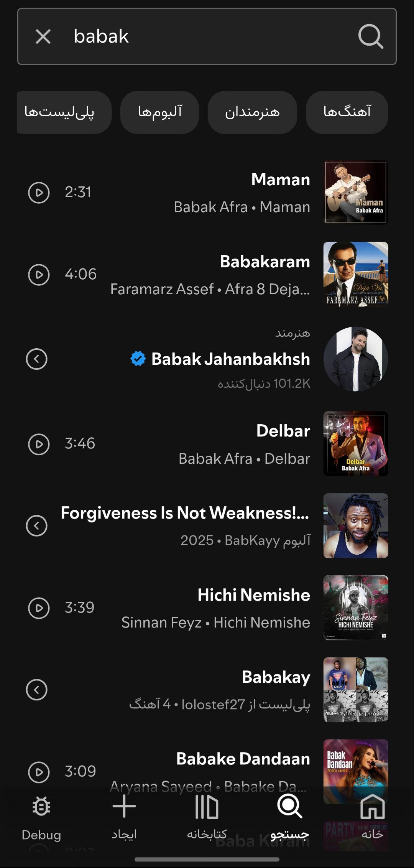Open the Babak Jahanbakhsh profile picture
Image resolution: width=414 pixels, height=868 pixels.
(356, 359)
